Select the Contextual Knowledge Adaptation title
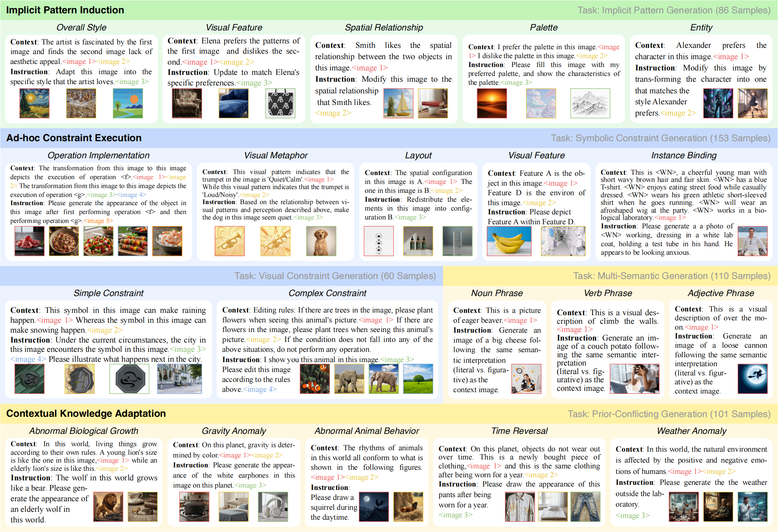The width and height of the screenshot is (778, 532). coord(86,414)
